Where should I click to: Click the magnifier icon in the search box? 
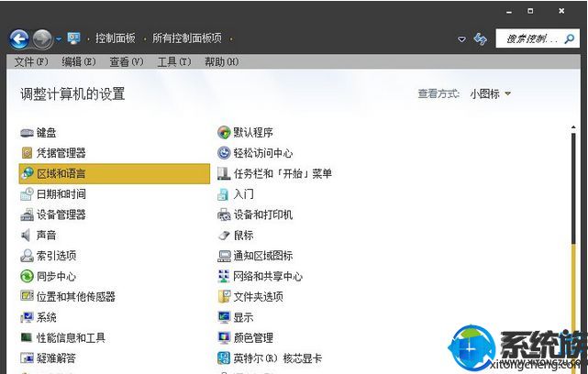point(570,38)
